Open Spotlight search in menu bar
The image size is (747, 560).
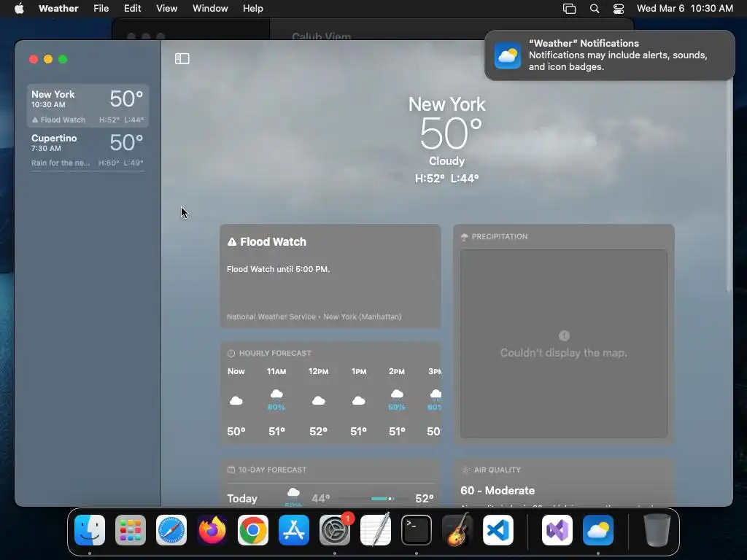click(595, 9)
